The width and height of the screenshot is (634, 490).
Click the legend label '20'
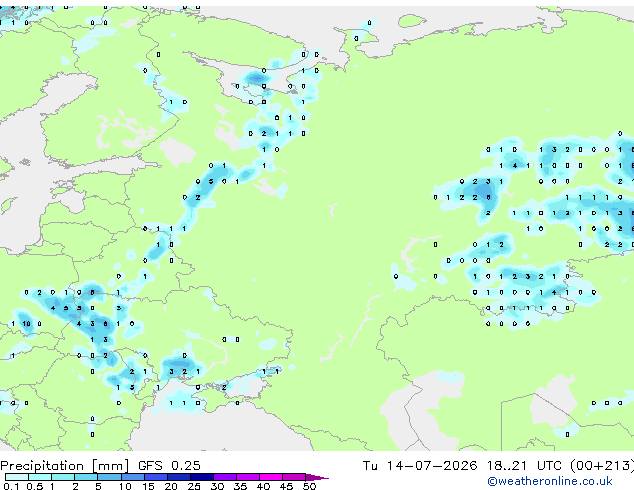(x=171, y=486)
